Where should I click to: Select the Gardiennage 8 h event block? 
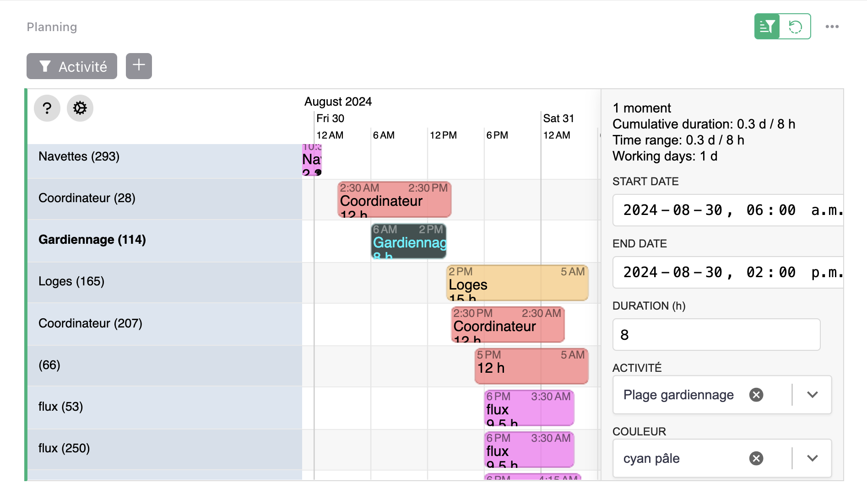pyautogui.click(x=408, y=241)
